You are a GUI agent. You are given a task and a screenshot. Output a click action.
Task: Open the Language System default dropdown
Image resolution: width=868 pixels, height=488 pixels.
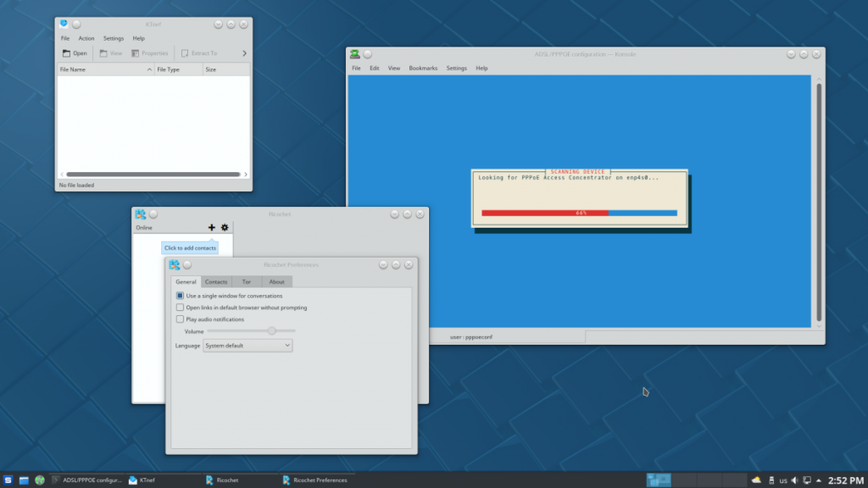tap(248, 346)
